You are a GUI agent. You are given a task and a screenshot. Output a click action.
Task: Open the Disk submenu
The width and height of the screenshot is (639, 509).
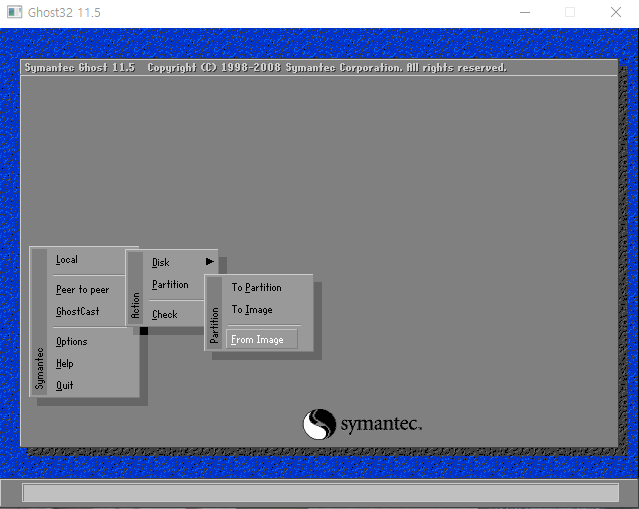click(160, 262)
